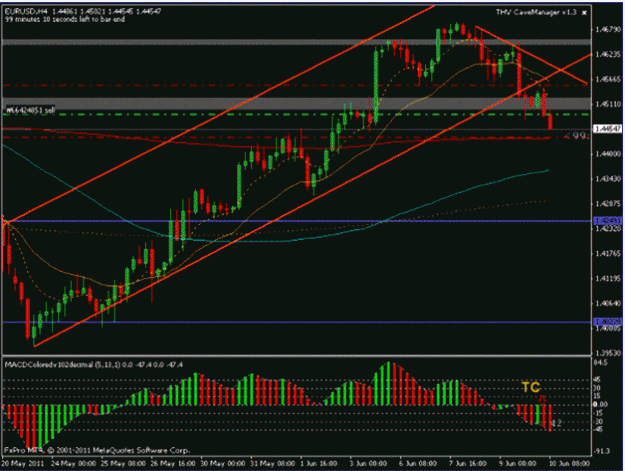Click price axis label 1.44000

point(608,154)
